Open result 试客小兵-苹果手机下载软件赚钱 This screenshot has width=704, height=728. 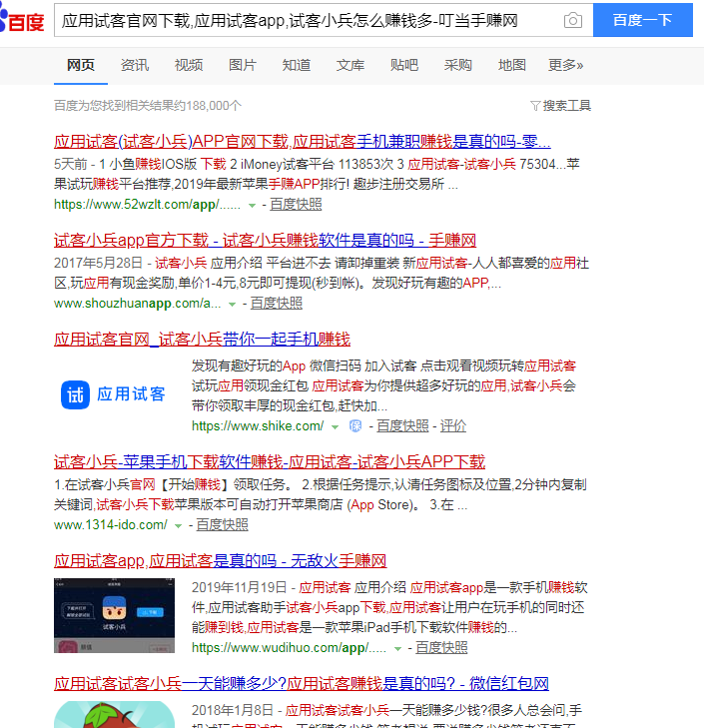click(270, 461)
